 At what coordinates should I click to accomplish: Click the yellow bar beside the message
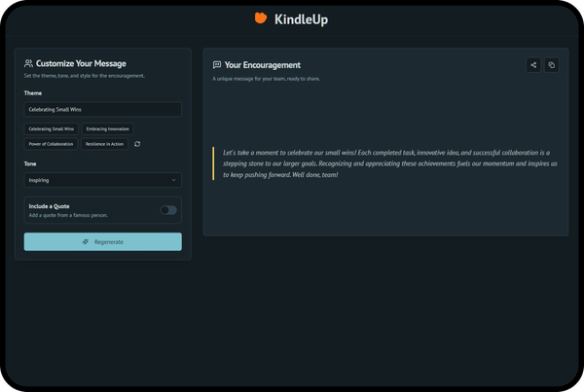[x=213, y=163]
